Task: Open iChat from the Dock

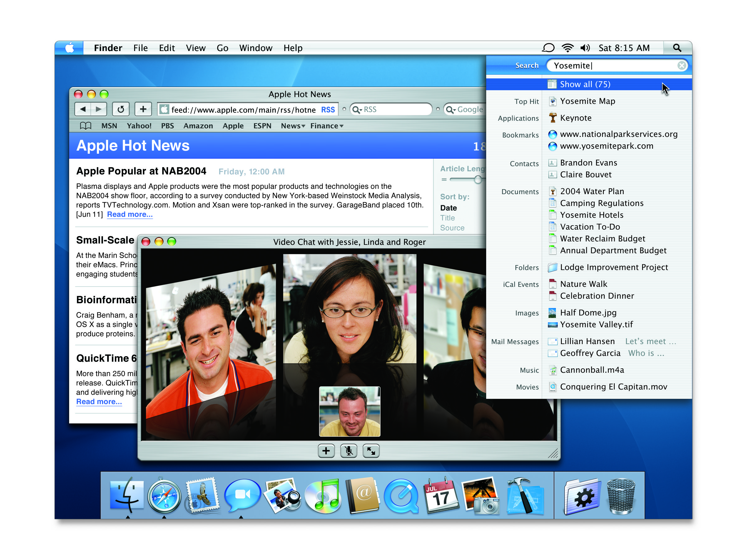Action: (242, 495)
